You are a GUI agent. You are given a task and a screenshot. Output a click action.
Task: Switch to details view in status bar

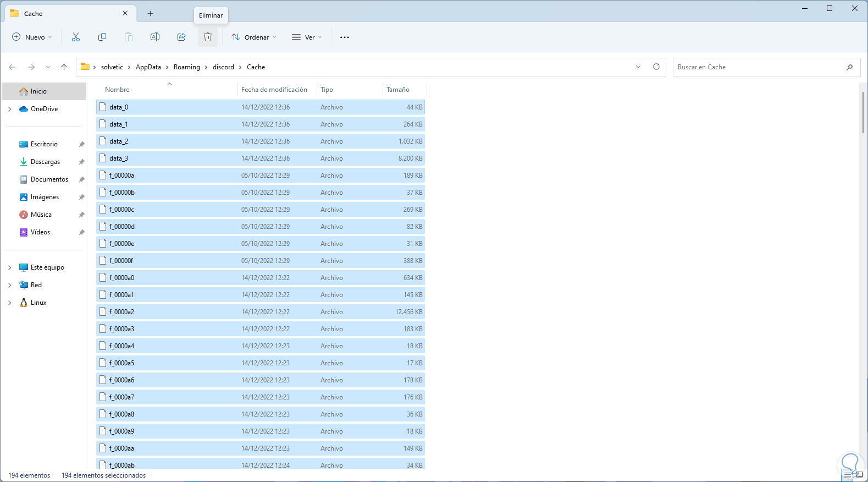[848, 475]
